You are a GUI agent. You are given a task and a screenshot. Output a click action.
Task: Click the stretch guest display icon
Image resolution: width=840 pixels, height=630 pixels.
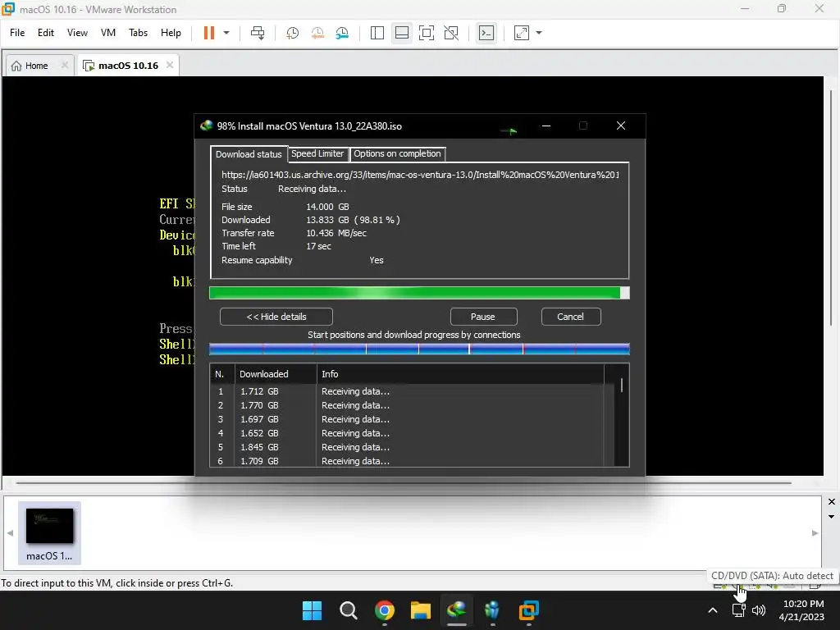(522, 33)
